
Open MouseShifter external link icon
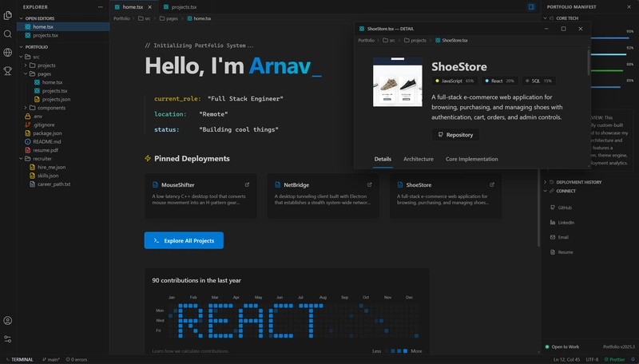pos(247,184)
